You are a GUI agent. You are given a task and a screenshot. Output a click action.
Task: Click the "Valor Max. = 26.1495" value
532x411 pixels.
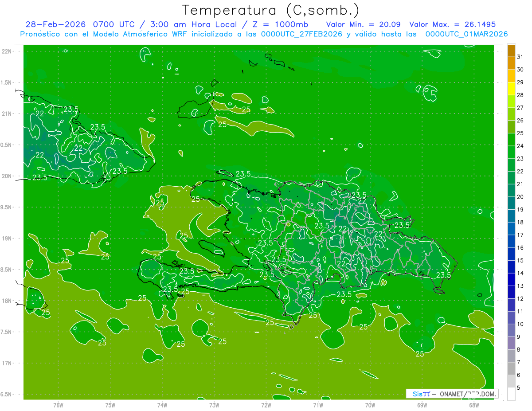tap(453, 24)
